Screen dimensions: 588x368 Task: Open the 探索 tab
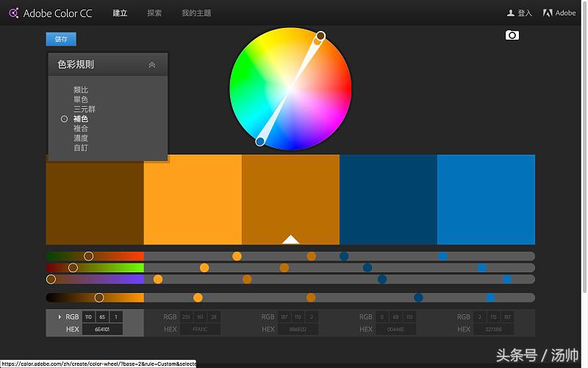[x=154, y=13]
